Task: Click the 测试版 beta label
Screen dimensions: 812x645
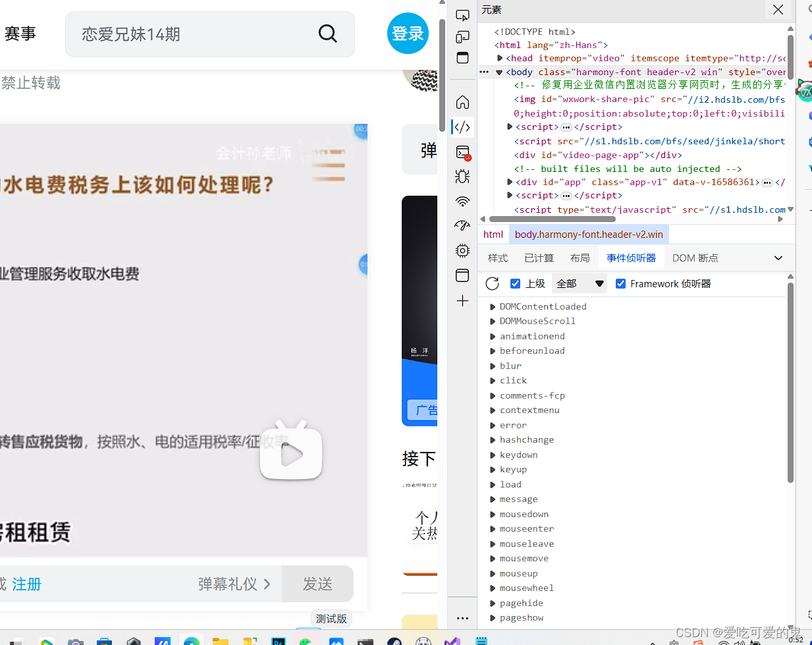Action: [331, 619]
